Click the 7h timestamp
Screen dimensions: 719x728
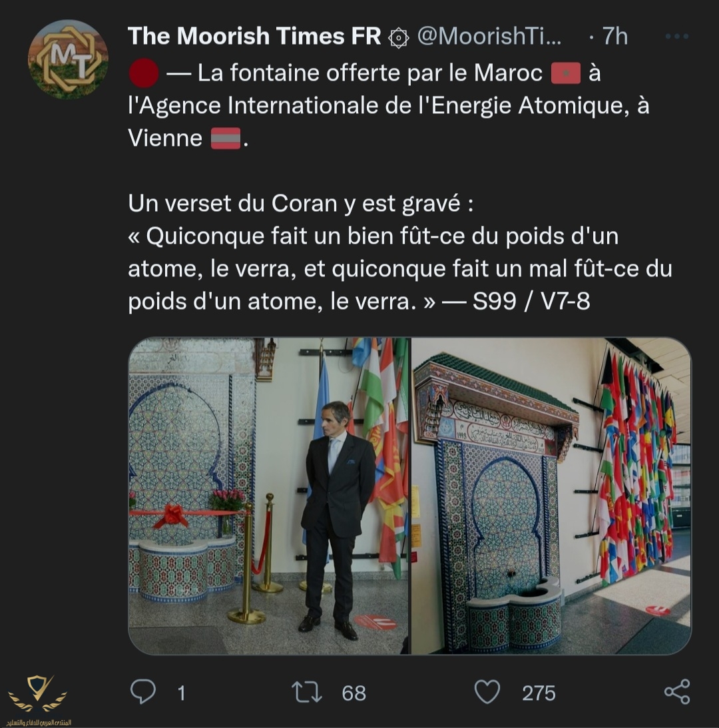coord(615,37)
